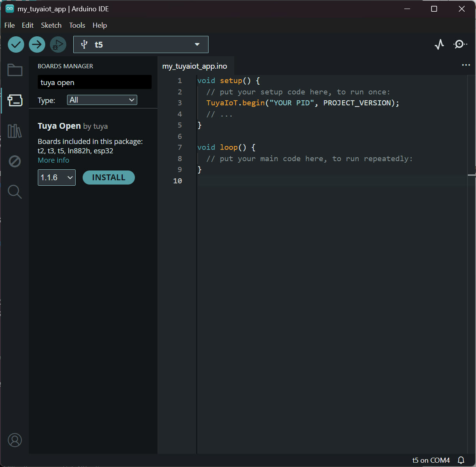Open the version dropdown showing 1.1.6
This screenshot has height=467, width=476.
56,177
